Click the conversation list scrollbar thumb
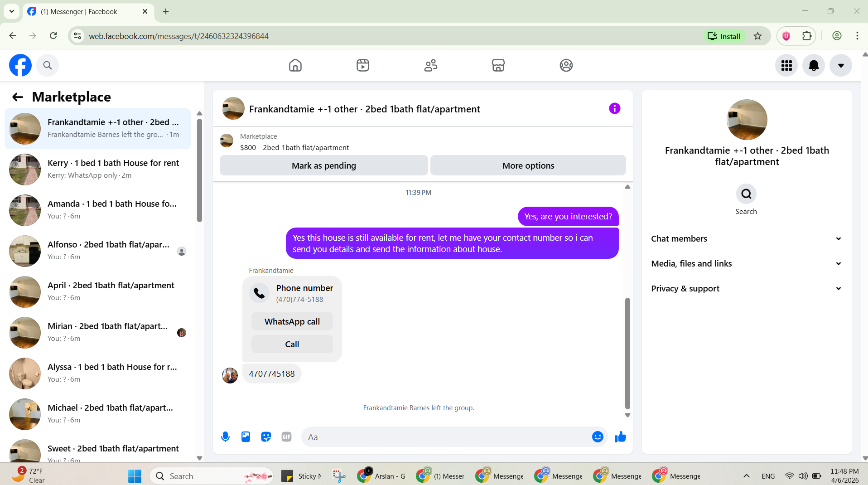 (199, 170)
